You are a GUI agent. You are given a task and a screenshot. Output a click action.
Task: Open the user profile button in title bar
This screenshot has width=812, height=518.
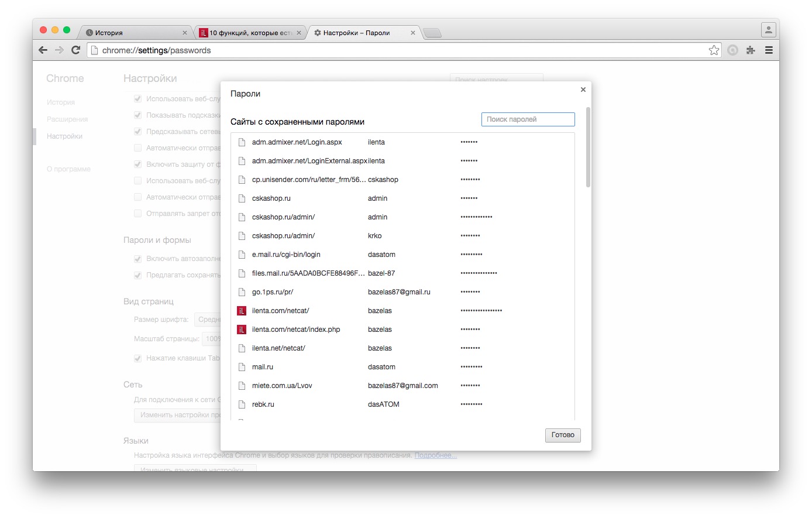pyautogui.click(x=769, y=29)
